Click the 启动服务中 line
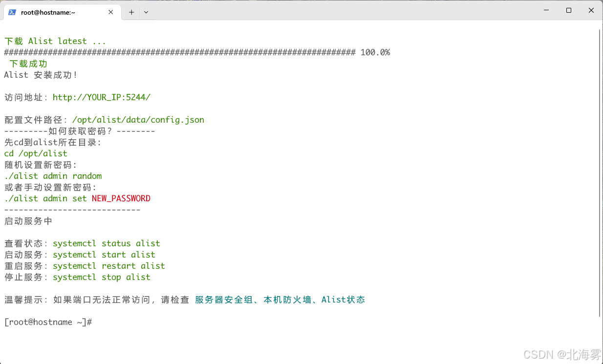The height and width of the screenshot is (364, 603). coord(28,221)
